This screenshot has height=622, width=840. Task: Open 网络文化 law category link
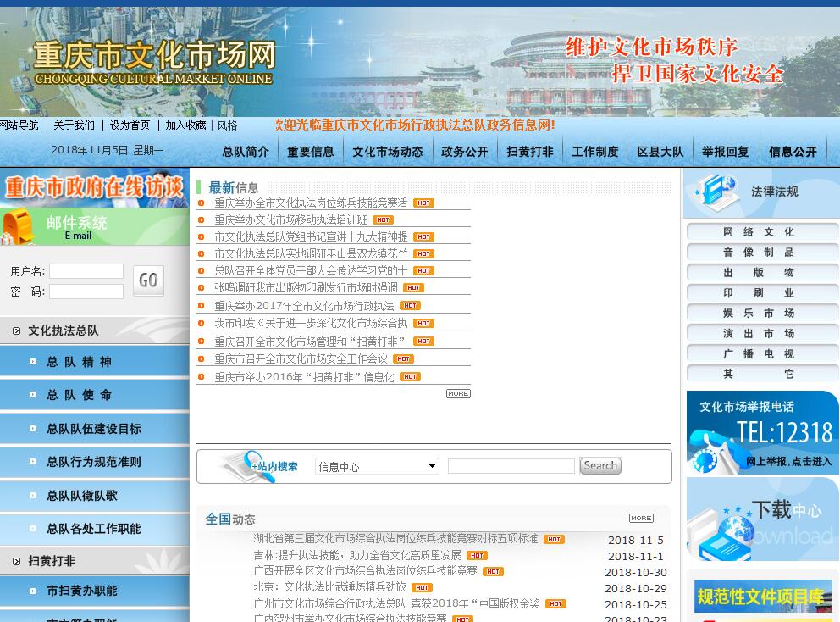pyautogui.click(x=760, y=231)
